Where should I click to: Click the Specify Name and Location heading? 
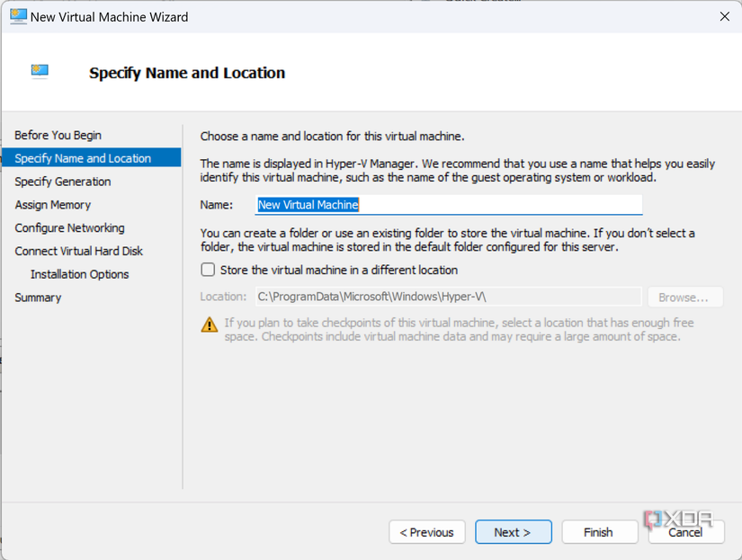[x=187, y=73]
